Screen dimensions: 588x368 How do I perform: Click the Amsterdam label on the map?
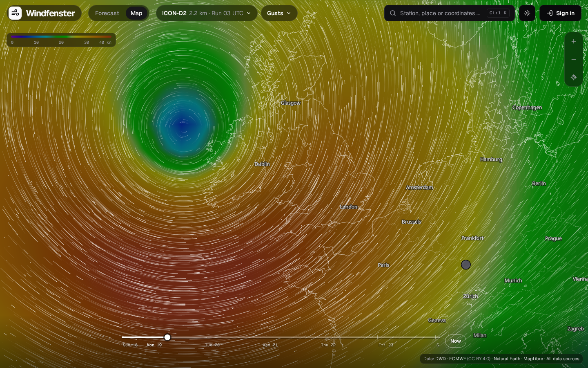420,187
